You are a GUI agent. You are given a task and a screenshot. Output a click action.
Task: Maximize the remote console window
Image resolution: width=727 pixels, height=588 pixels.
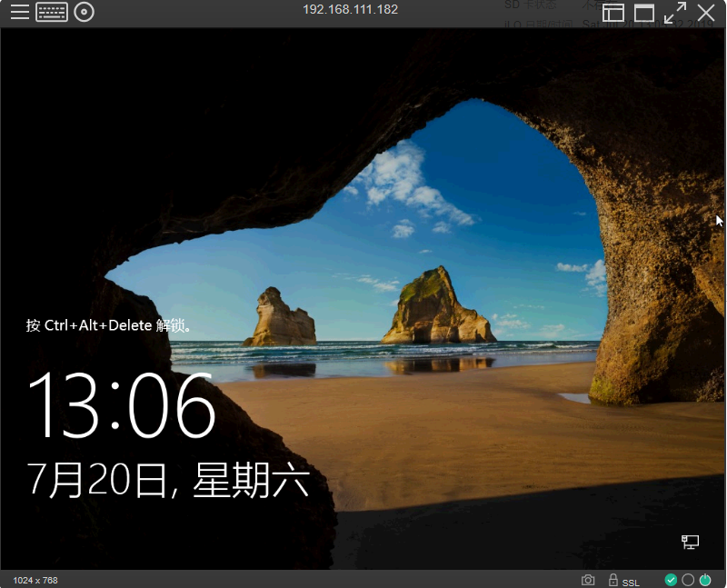[644, 13]
